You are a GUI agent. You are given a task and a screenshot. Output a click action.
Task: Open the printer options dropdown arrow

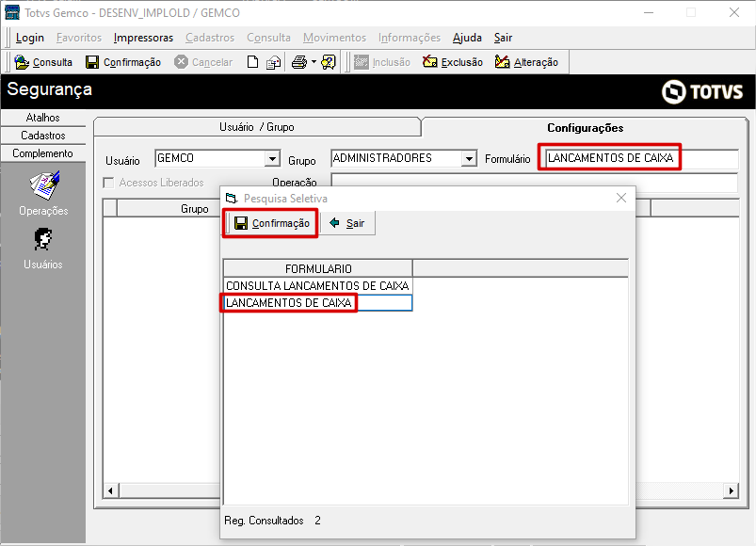(x=314, y=62)
